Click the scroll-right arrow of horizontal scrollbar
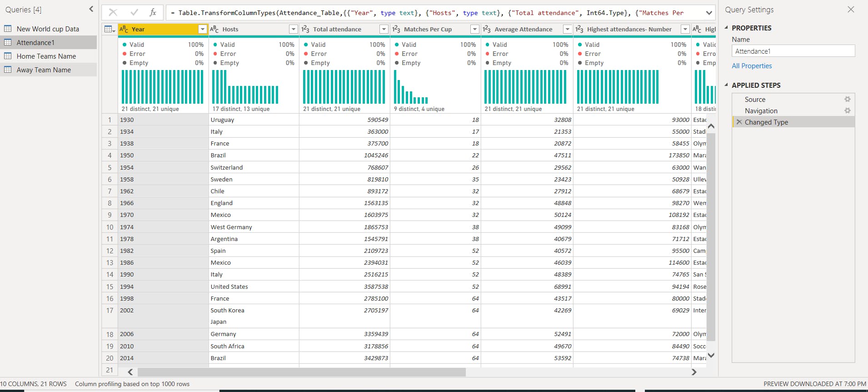The height and width of the screenshot is (392, 868). pyautogui.click(x=694, y=372)
